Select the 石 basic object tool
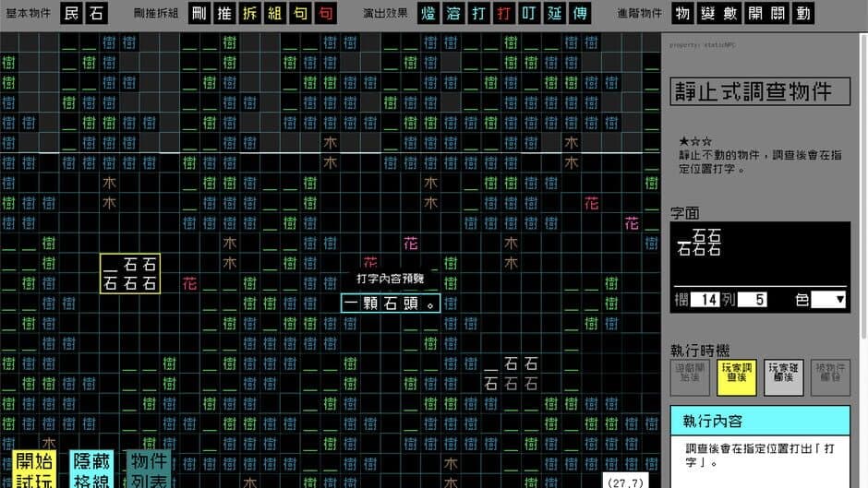Screen dimensions: 868x488 pos(96,13)
